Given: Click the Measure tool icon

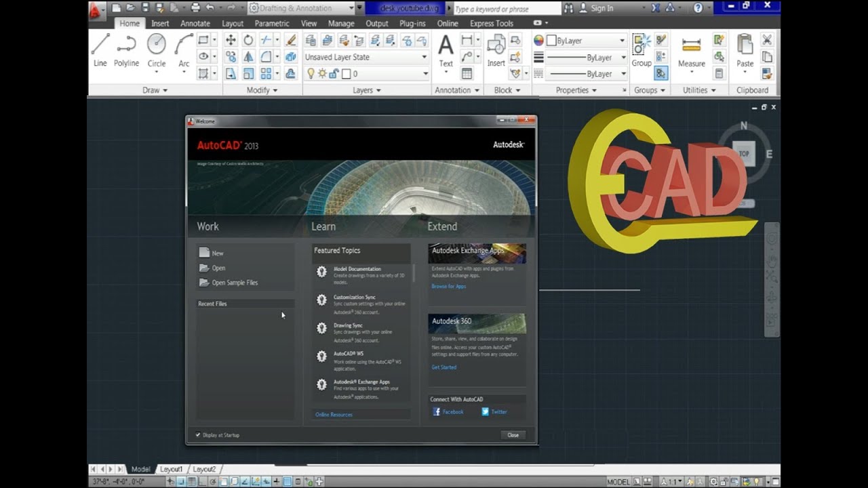Looking at the screenshot, I should click(692, 51).
